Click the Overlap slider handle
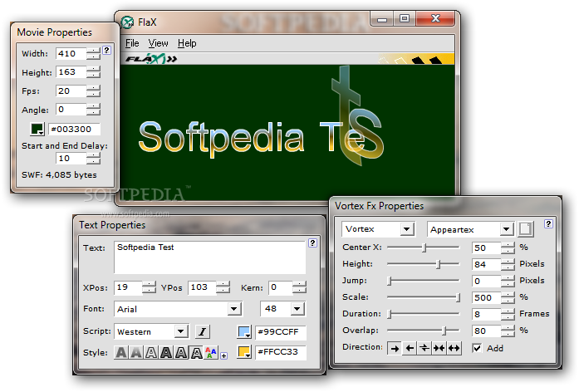This screenshot has height=392, width=579. [x=444, y=331]
